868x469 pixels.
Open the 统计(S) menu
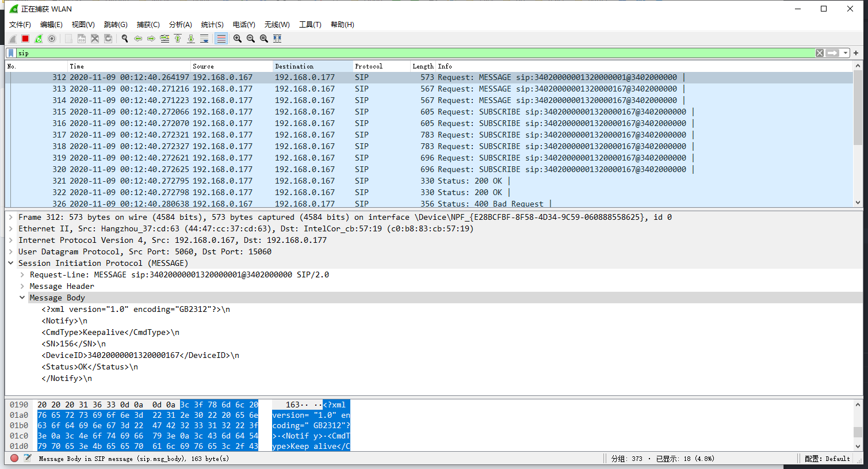tap(212, 25)
